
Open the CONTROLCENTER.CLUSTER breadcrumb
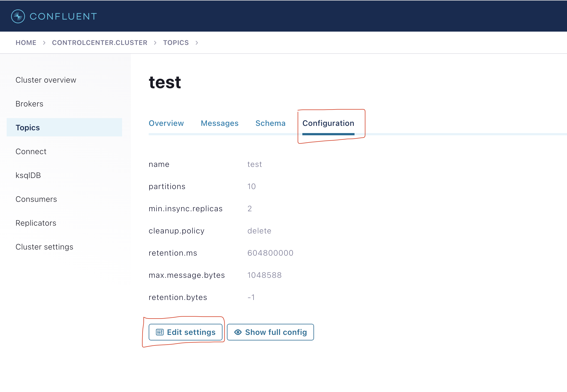coord(100,43)
